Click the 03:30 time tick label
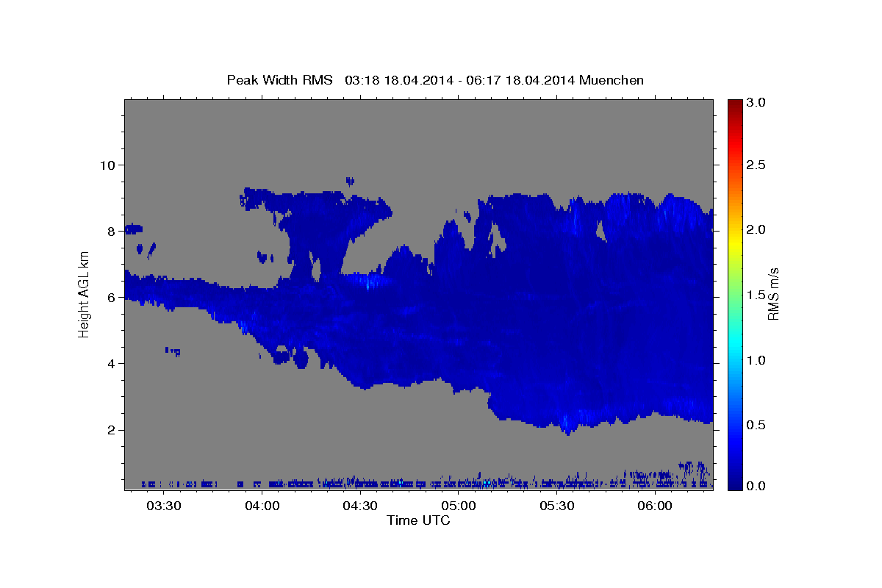The height and width of the screenshot is (588, 882). pos(163,506)
